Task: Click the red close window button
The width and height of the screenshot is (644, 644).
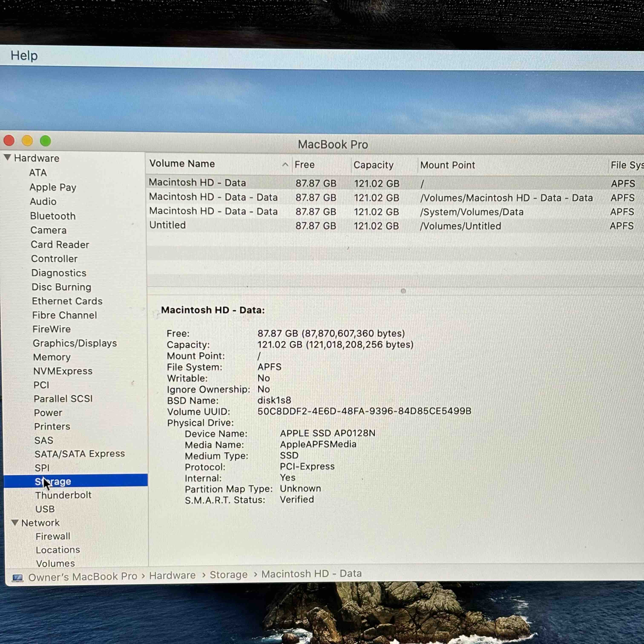Action: click(x=9, y=141)
